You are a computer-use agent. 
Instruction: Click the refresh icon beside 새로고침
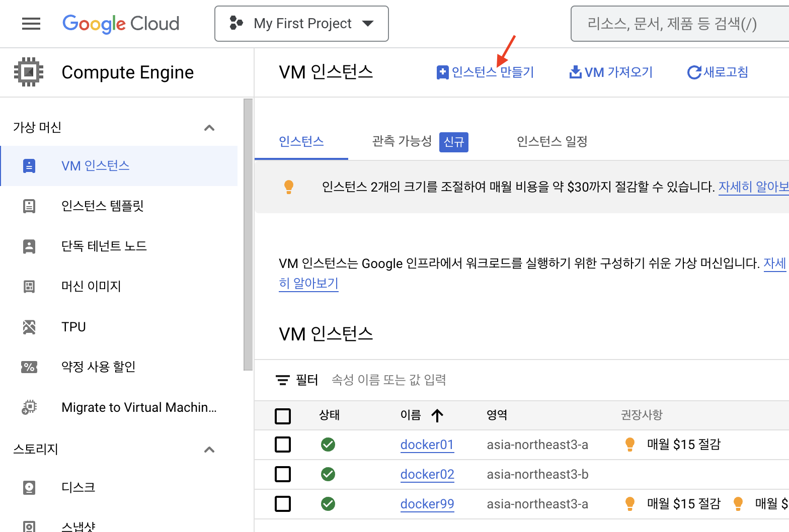(694, 72)
